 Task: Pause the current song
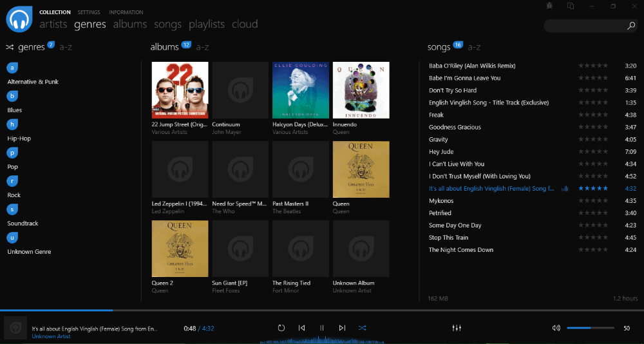(322, 328)
